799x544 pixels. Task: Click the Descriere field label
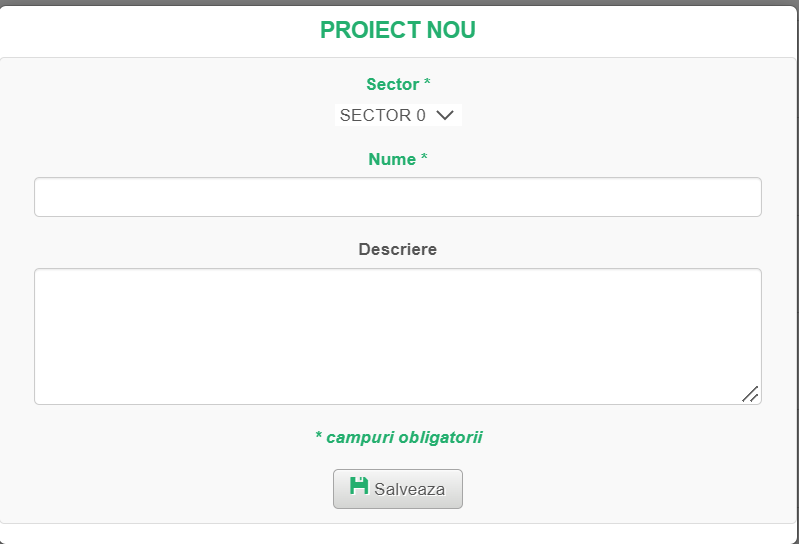tap(398, 249)
